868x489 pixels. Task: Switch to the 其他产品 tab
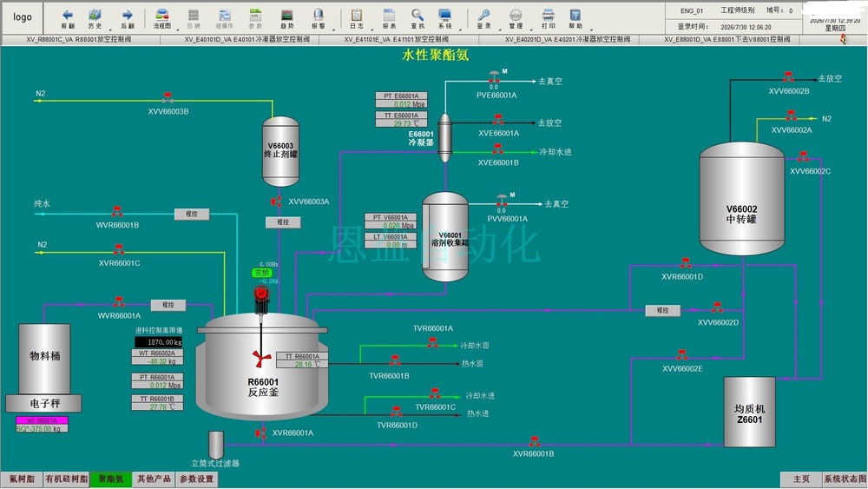point(154,479)
